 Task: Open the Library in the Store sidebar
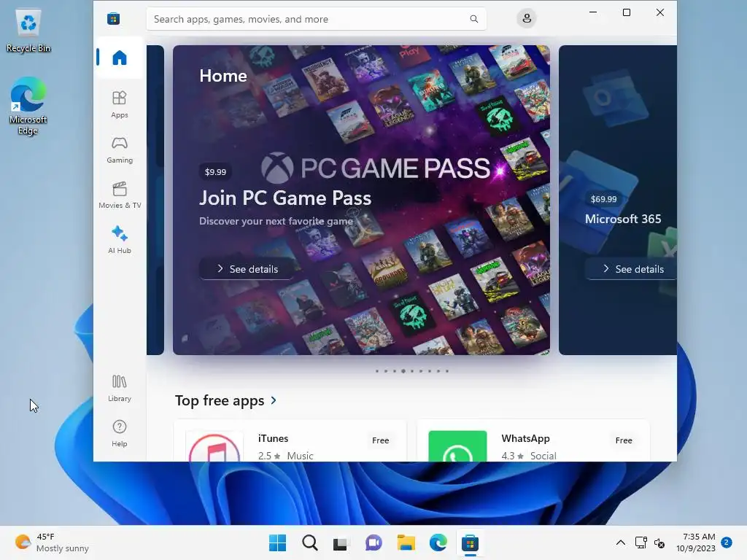[x=120, y=388]
